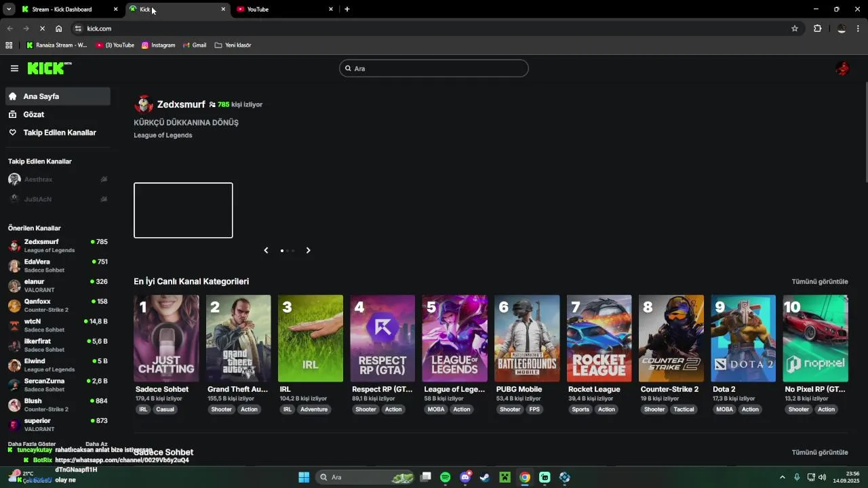This screenshot has width=868, height=488.
Task: Open the Counter-Strike 2 category card
Action: (x=671, y=338)
